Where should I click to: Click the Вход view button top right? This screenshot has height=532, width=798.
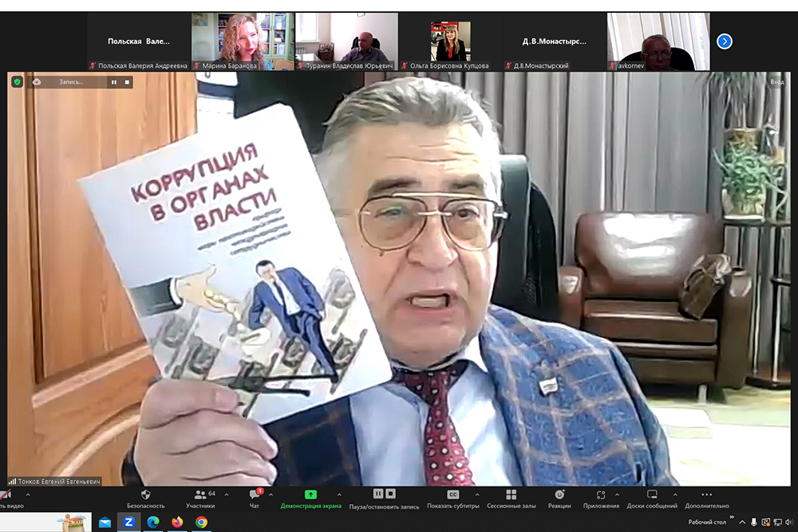776,81
